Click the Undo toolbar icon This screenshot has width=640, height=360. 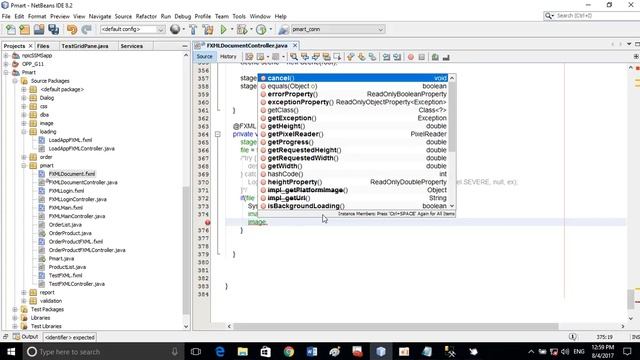(72, 29)
